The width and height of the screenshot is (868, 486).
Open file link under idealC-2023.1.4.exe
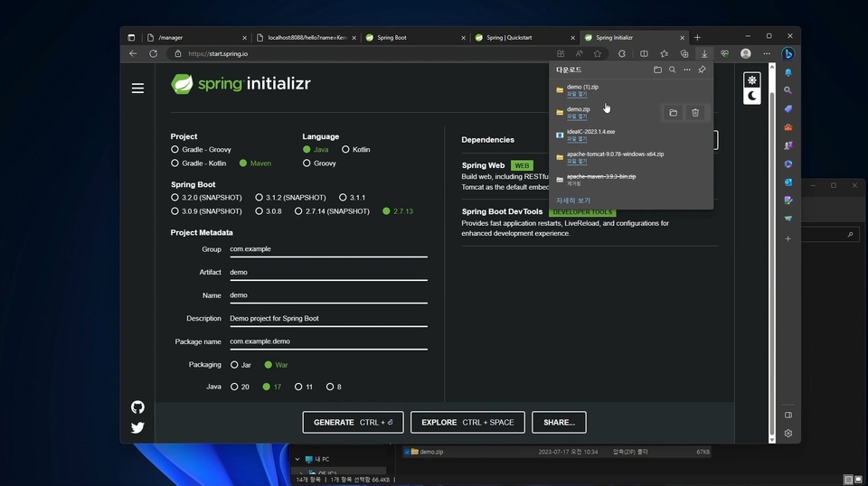pyautogui.click(x=577, y=139)
